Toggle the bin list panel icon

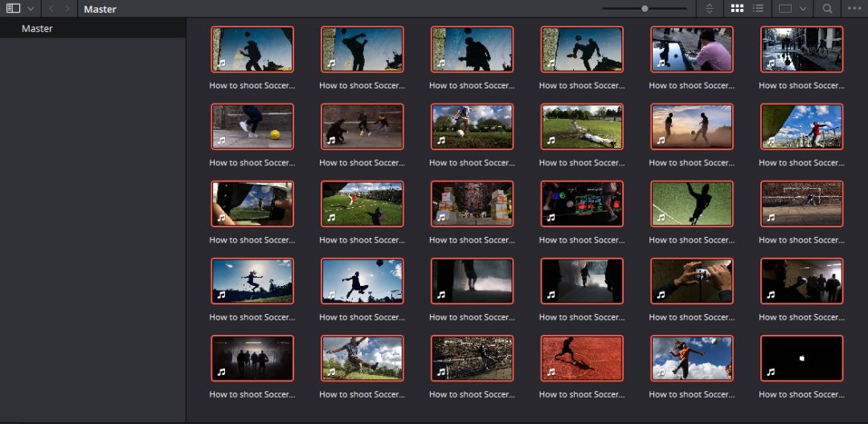pyautogui.click(x=14, y=8)
